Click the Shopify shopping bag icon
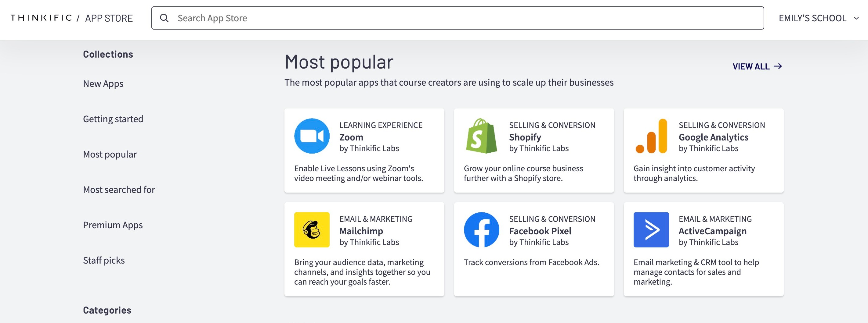Viewport: 868px width, 323px height. [x=482, y=136]
